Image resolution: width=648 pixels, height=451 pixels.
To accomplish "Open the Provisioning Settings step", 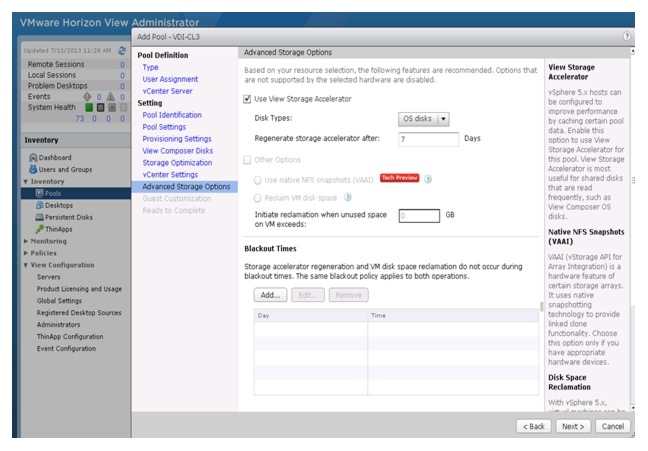I will 177,139.
